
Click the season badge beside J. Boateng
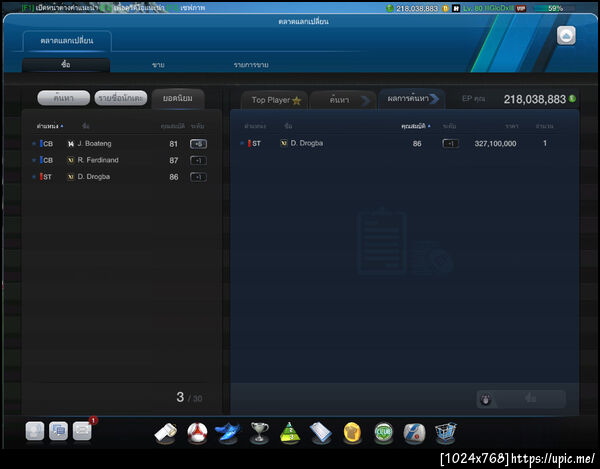coord(71,144)
